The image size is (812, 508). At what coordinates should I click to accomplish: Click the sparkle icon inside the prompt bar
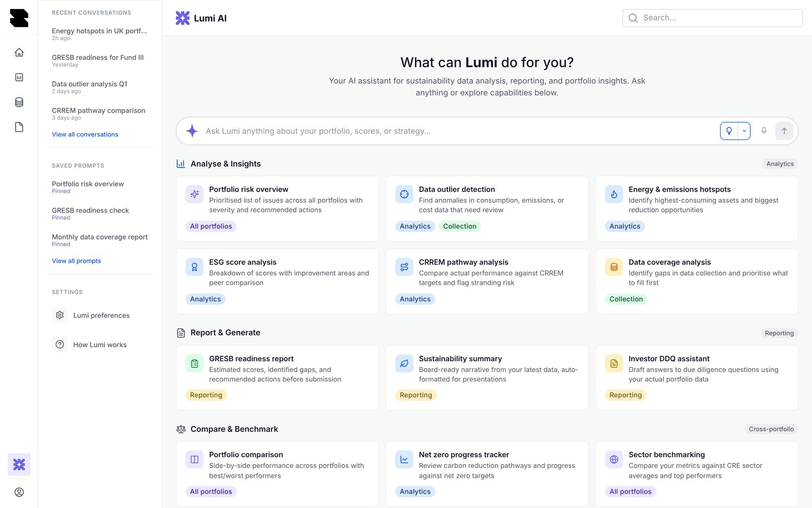pos(192,131)
